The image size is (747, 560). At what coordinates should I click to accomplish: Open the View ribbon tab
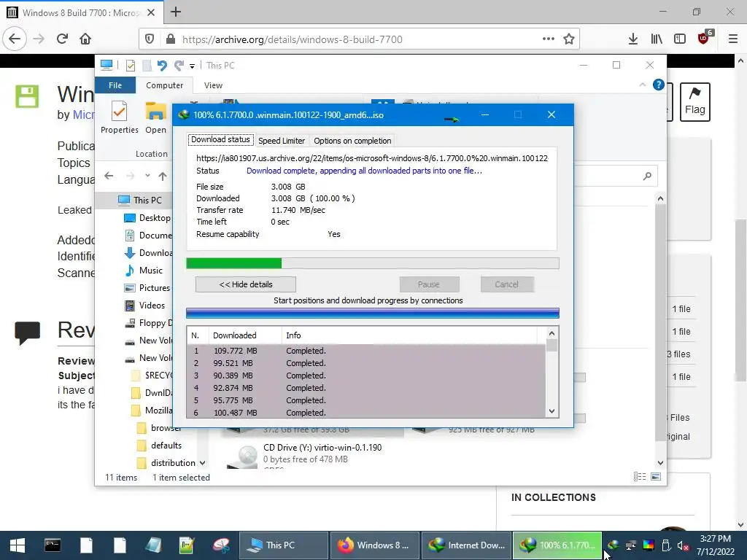click(x=213, y=85)
